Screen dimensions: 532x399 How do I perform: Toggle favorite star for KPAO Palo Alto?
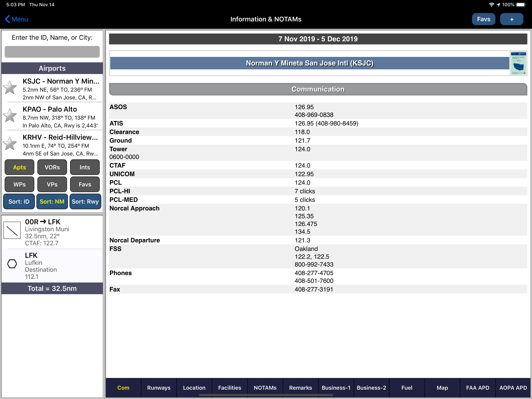10,116
